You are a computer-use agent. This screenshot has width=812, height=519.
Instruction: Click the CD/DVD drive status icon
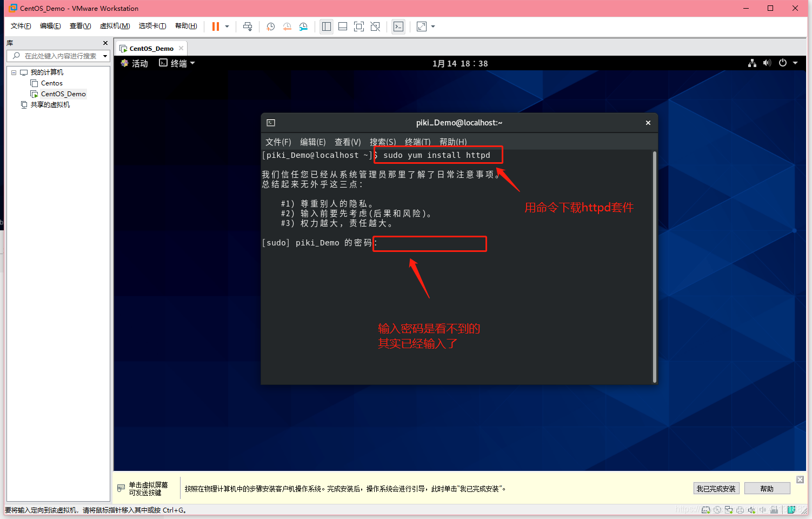[717, 510]
